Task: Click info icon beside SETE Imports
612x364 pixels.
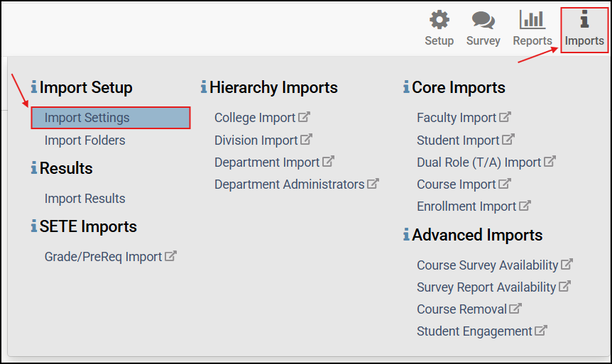Action: click(x=34, y=226)
